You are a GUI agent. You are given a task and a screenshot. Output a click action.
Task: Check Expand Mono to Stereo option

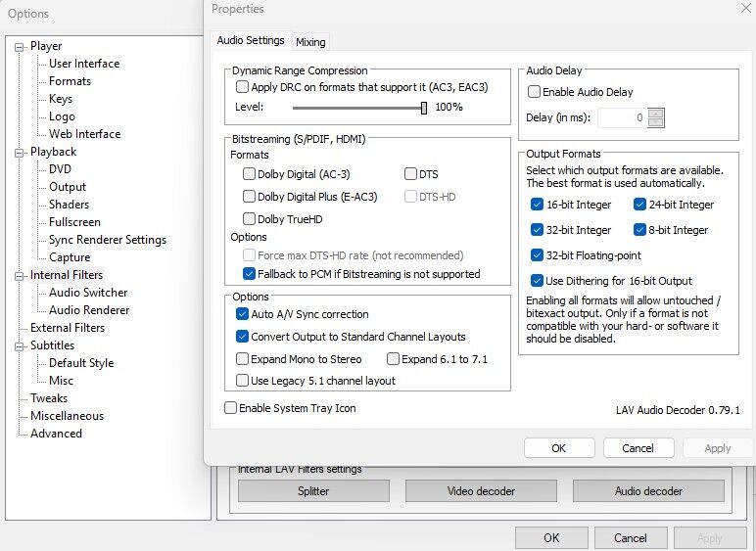(x=242, y=359)
